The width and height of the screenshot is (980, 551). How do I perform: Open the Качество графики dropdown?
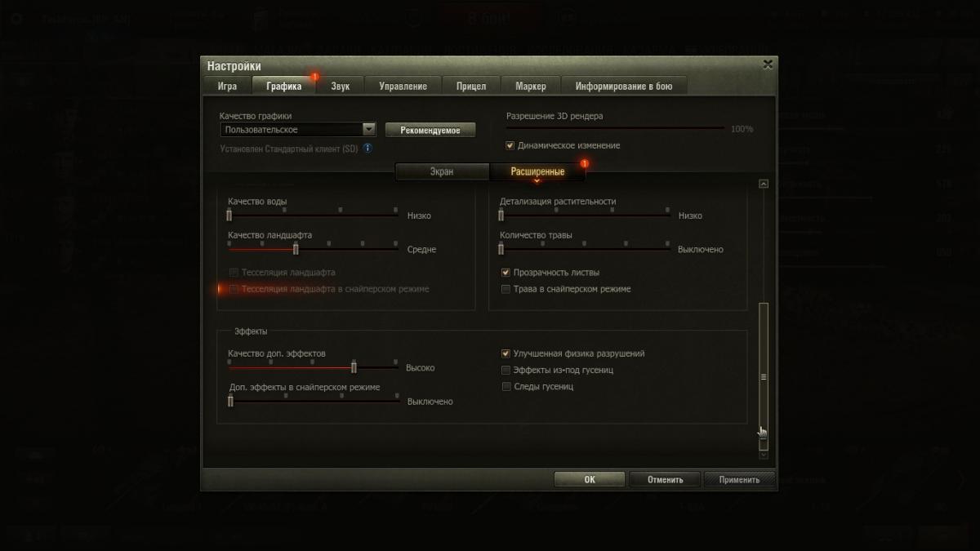(x=298, y=130)
